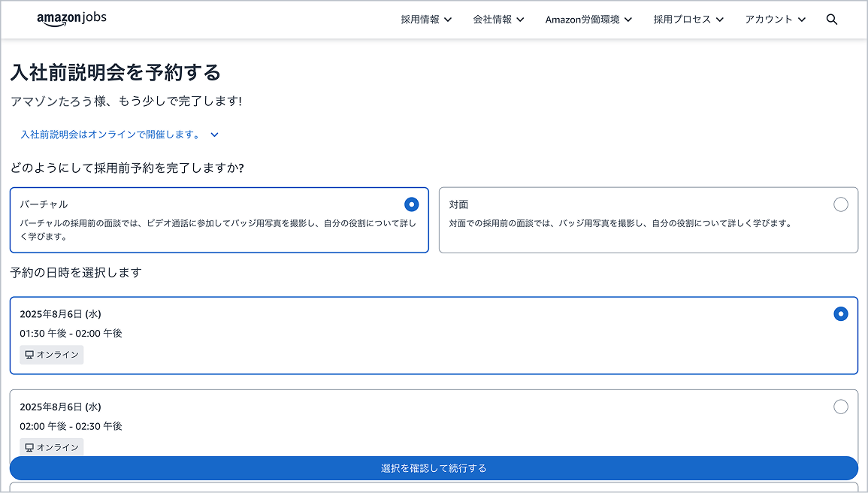Expand the 入社前説明会はオンラインで開催します link
868x493 pixels.
110,135
